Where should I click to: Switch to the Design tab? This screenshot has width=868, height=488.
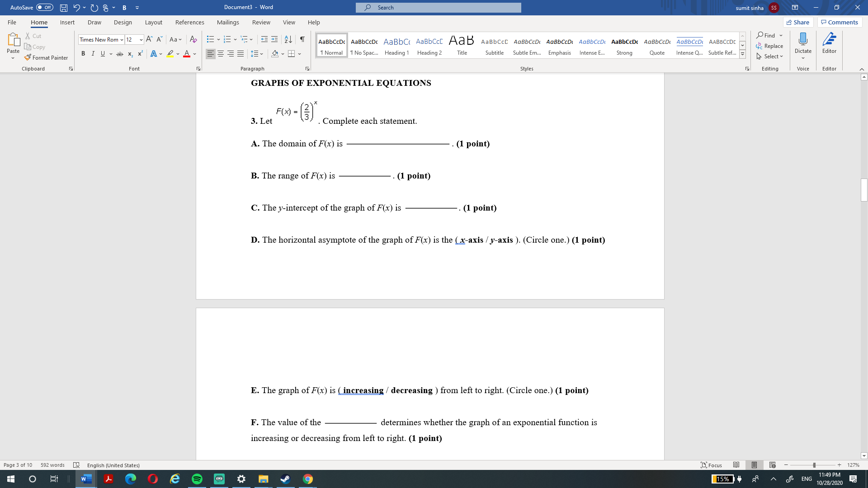pos(123,22)
